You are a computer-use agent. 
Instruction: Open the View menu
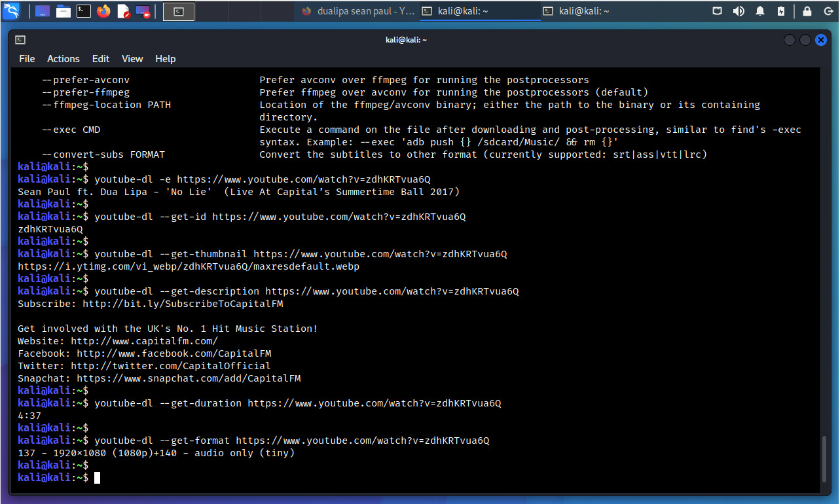click(132, 59)
